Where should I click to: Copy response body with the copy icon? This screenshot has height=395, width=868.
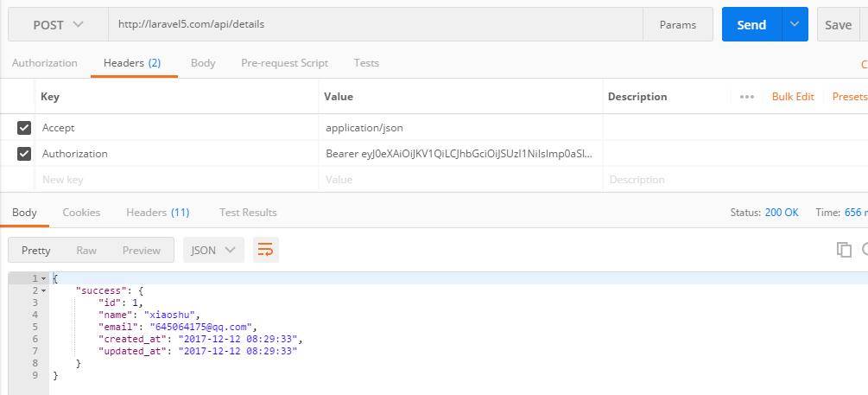(844, 250)
